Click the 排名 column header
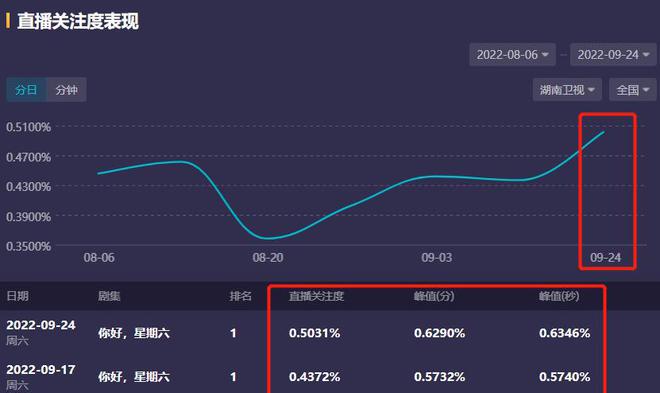The width and height of the screenshot is (660, 393). (x=240, y=296)
